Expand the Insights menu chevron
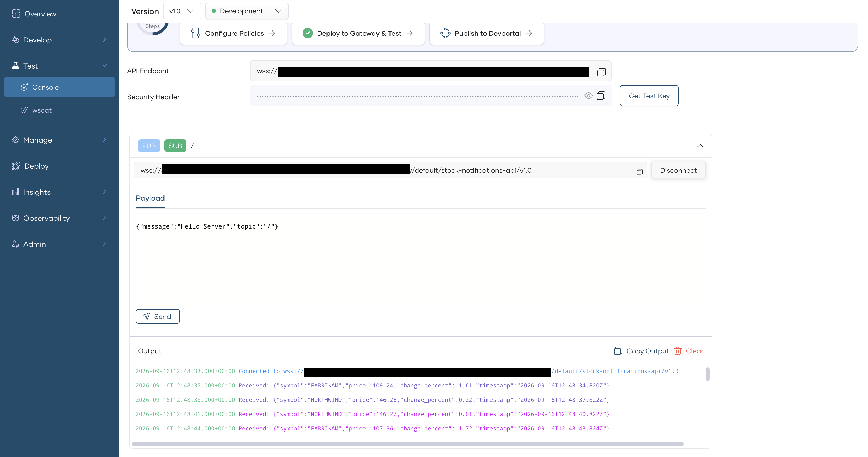The image size is (868, 457). point(104,192)
